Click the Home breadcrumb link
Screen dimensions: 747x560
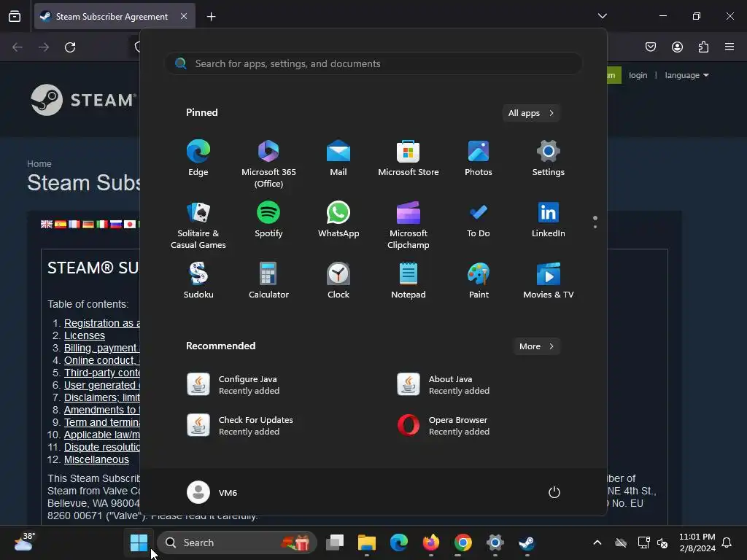coord(39,163)
